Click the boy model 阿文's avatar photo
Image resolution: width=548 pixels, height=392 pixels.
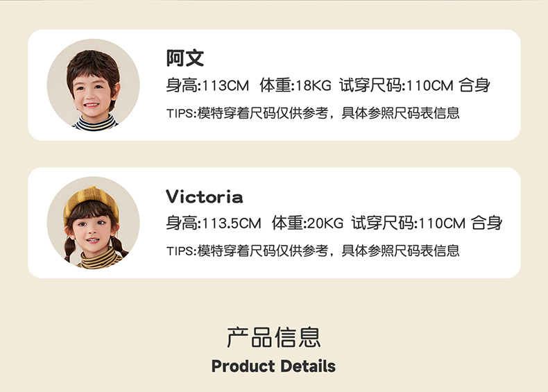[x=93, y=84]
